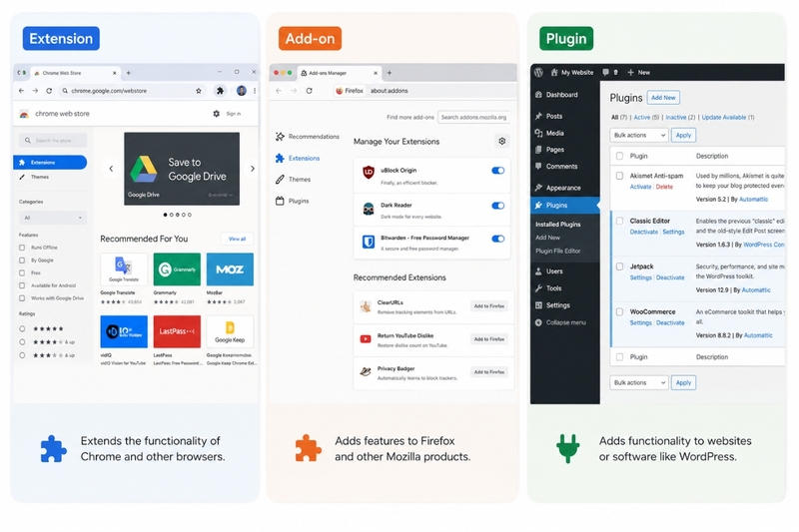This screenshot has width=799, height=532.
Task: Add ClearURLs to Firefox
Action: pyautogui.click(x=489, y=306)
